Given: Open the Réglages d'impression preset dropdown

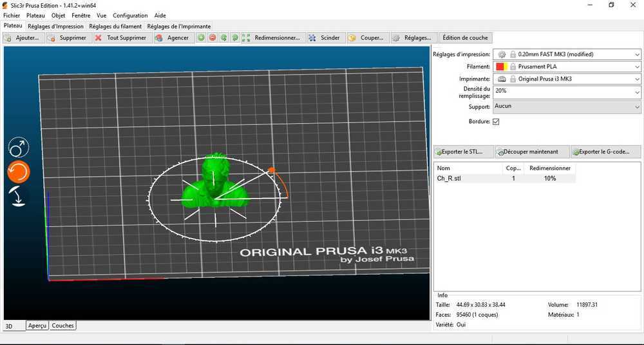Looking at the screenshot, I should (567, 54).
